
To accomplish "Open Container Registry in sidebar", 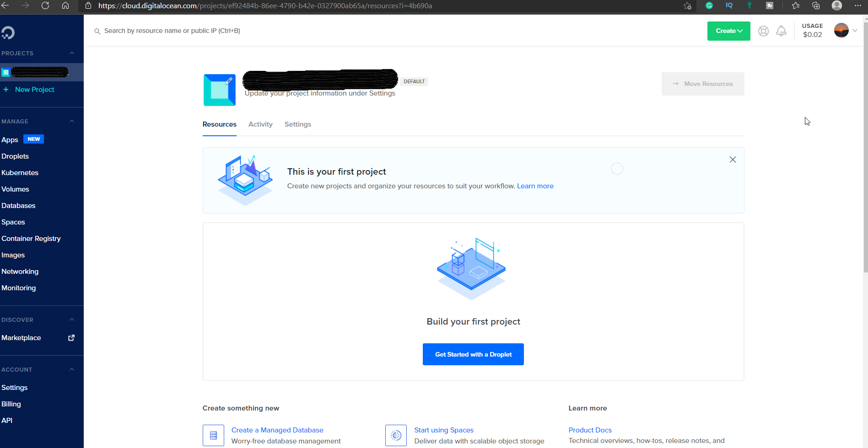I will (x=31, y=239).
